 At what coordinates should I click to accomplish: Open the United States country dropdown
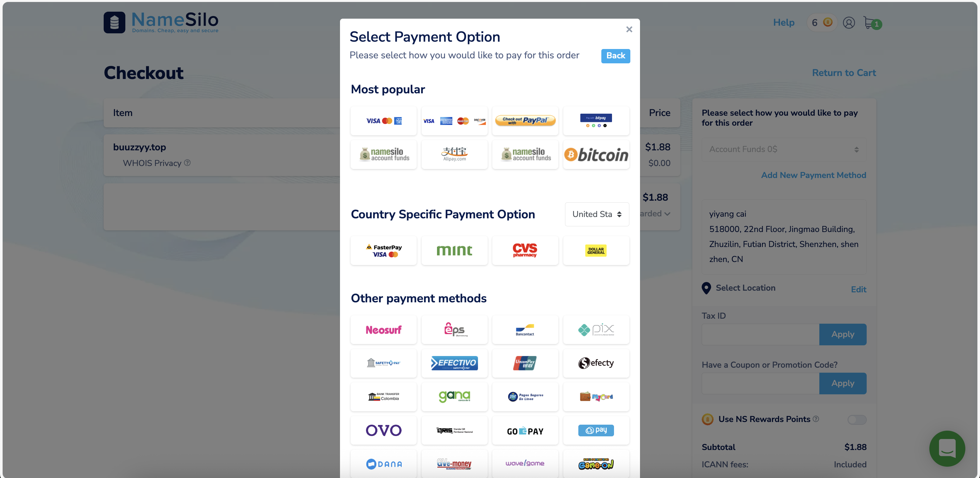(x=597, y=214)
